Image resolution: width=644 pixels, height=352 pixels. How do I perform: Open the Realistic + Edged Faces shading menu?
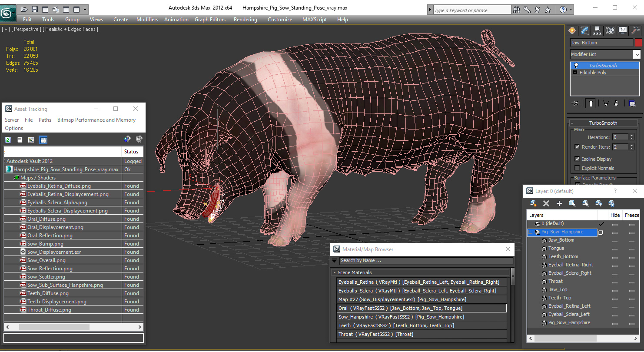(x=71, y=29)
